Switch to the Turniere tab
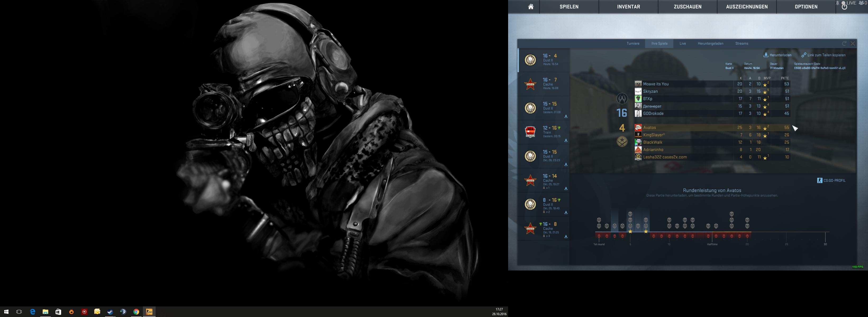This screenshot has height=317, width=868. (x=633, y=43)
